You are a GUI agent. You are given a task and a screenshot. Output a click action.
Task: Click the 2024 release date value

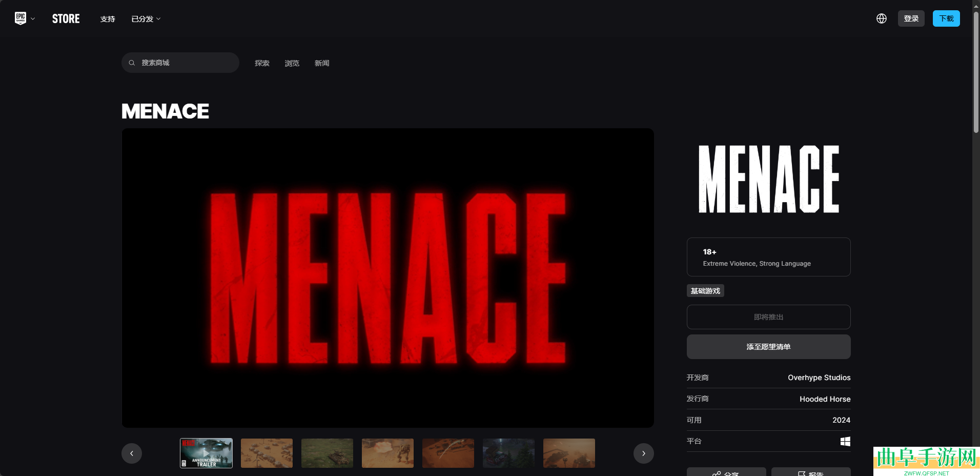coord(842,420)
